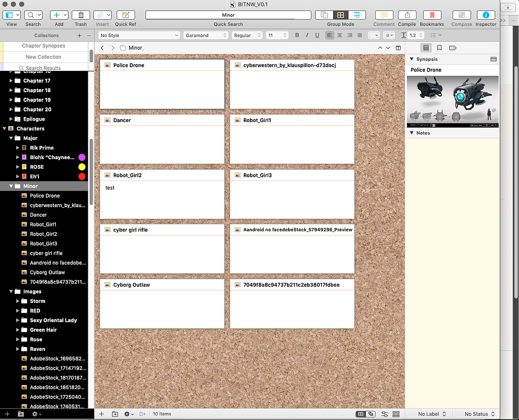Click the Trash icon in toolbar
519x420 pixels.
tap(81, 15)
